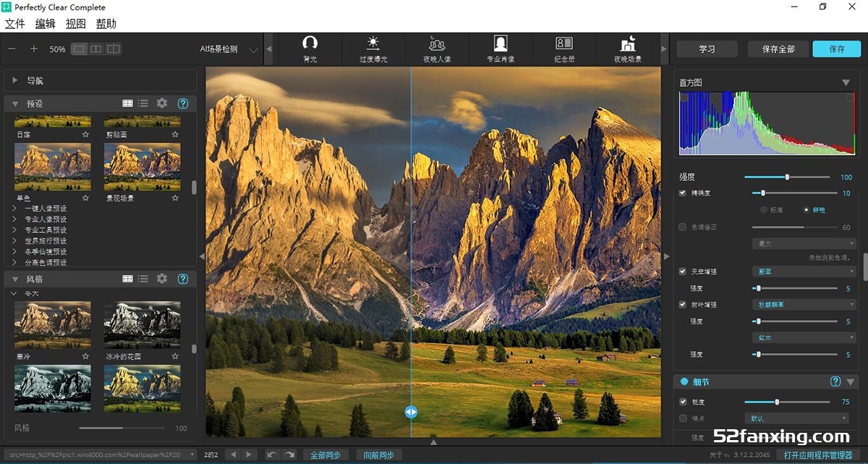Open the 视图 menu
This screenshot has height=464, width=868.
coord(76,24)
